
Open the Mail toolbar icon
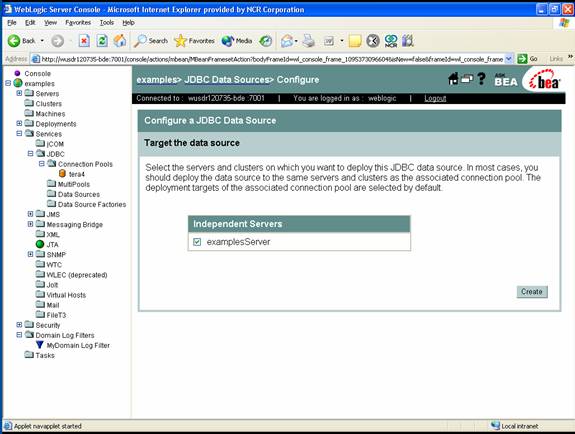click(288, 41)
